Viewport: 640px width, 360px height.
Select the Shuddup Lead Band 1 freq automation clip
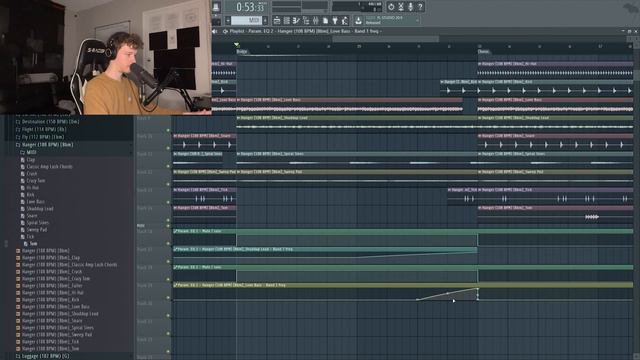point(325,256)
